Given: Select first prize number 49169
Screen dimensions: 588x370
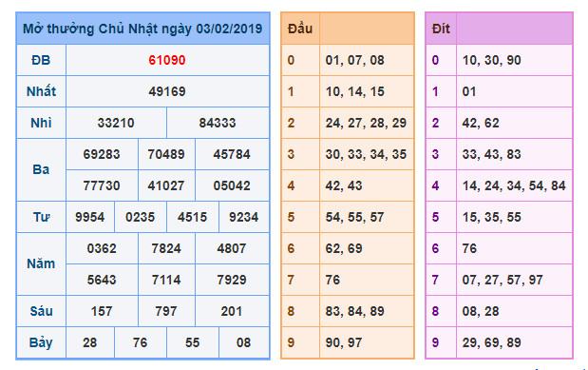Looking at the screenshot, I should (167, 91).
